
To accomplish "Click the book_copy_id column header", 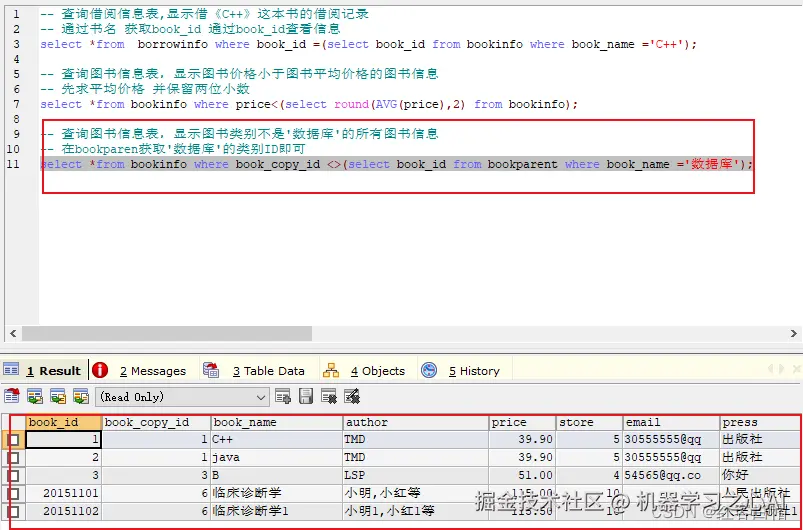I will click(156, 422).
